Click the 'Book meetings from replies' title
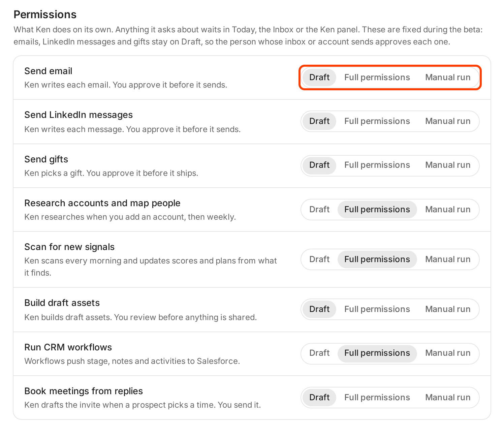 coord(84,391)
